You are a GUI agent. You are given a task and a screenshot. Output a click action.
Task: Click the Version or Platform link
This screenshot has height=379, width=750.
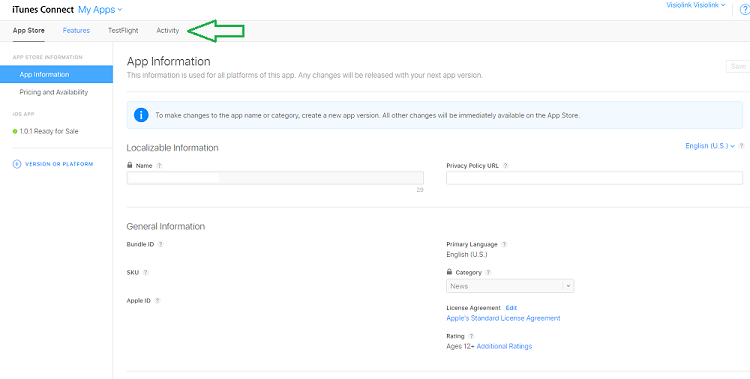click(x=59, y=164)
